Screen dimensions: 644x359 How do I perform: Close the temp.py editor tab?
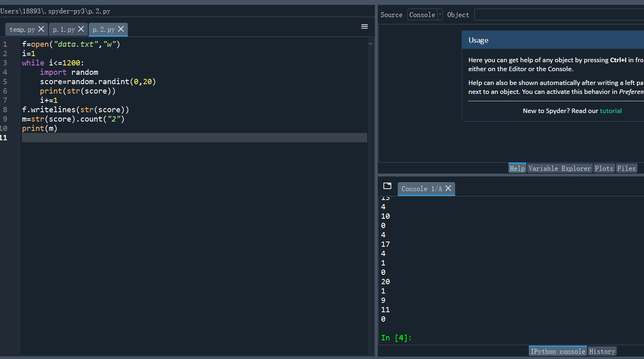pos(41,29)
